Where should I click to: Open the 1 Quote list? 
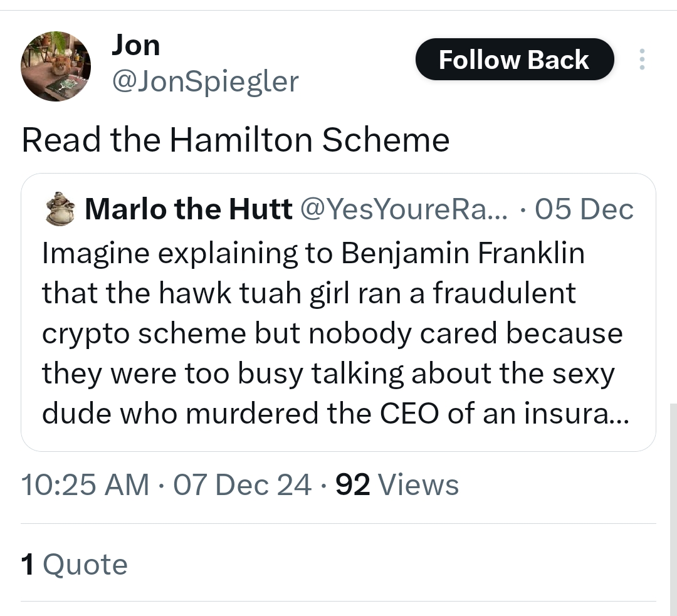coord(75,565)
